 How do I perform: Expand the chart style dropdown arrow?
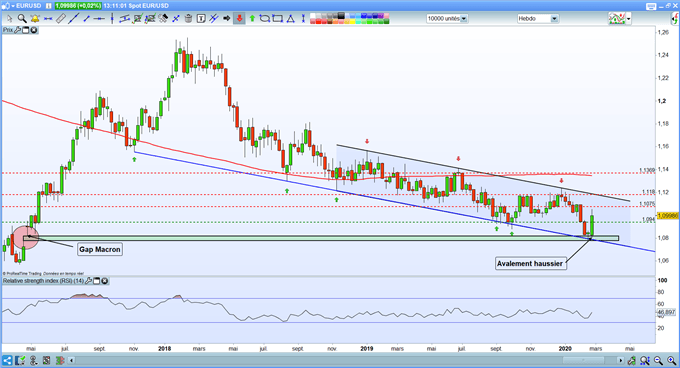coord(629,19)
